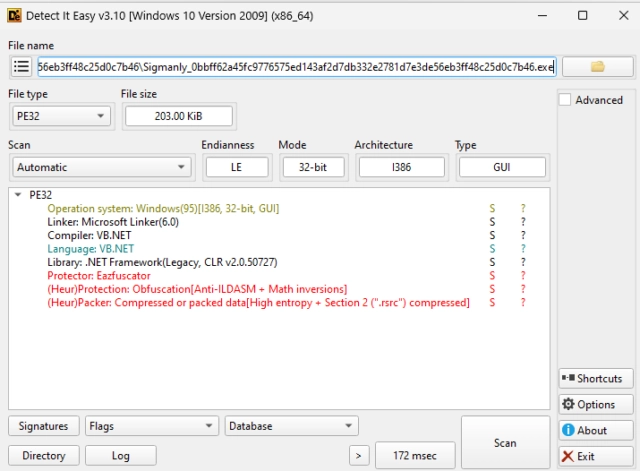Click 'S' next to Protector: Eazfuscator
Screen dimensions: 640x471
click(492, 275)
